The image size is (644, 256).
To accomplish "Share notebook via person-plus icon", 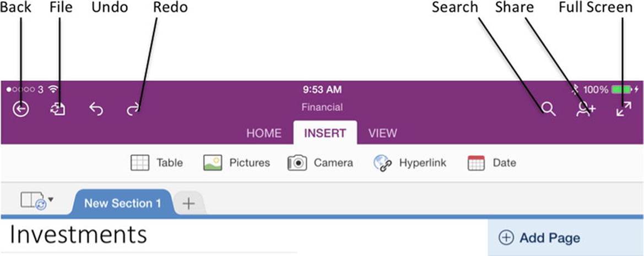I will 586,108.
